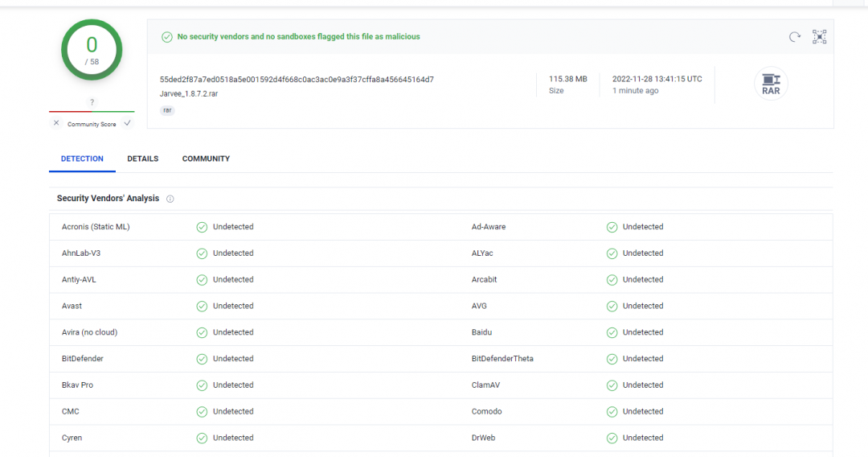Select the Detection tab
Image resolution: width=868 pixels, height=457 pixels.
[x=82, y=159]
